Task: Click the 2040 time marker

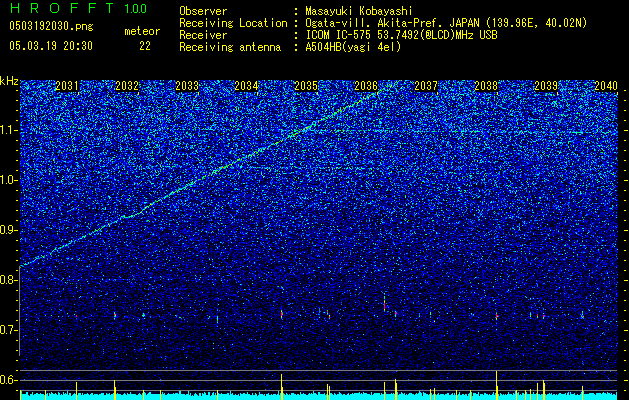Action: tap(606, 86)
